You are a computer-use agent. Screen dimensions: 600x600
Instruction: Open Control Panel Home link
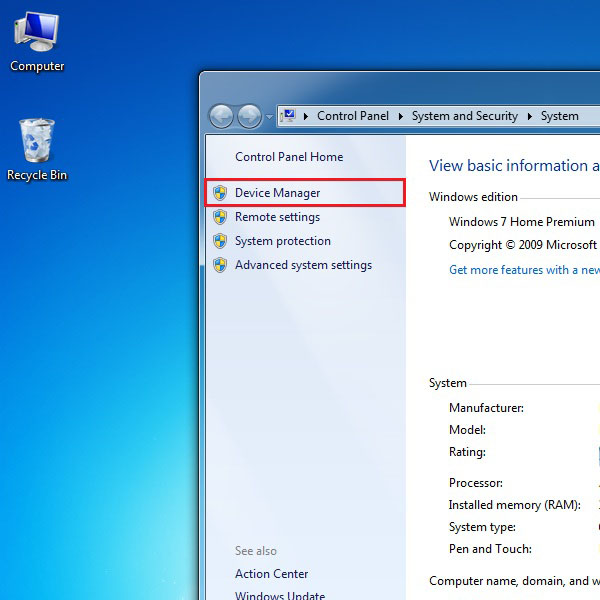click(289, 157)
